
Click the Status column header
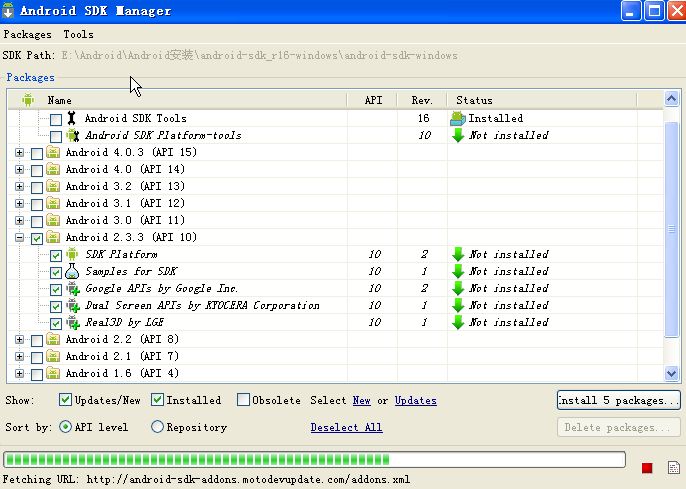tap(542, 100)
